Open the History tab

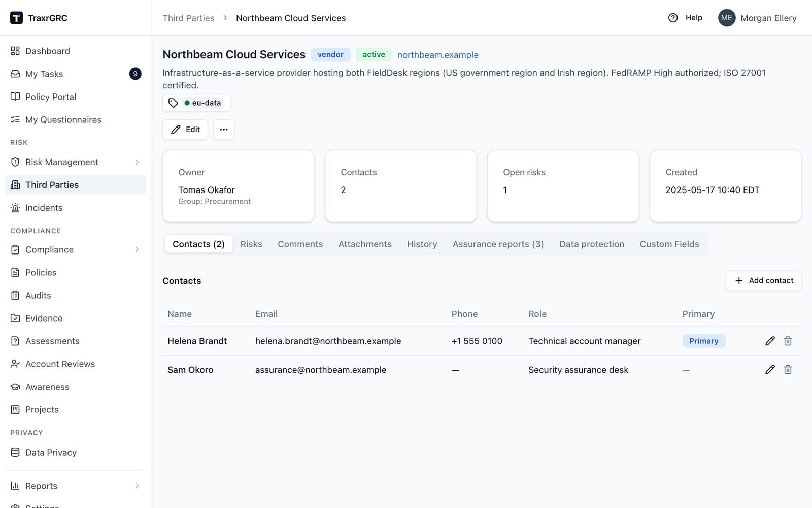pyautogui.click(x=422, y=244)
